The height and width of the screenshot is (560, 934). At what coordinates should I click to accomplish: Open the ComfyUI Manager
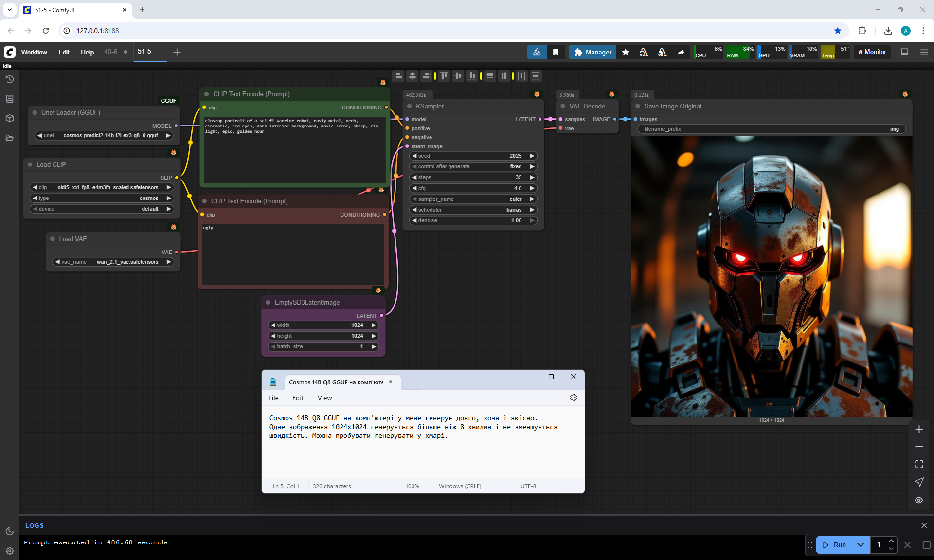pyautogui.click(x=593, y=52)
